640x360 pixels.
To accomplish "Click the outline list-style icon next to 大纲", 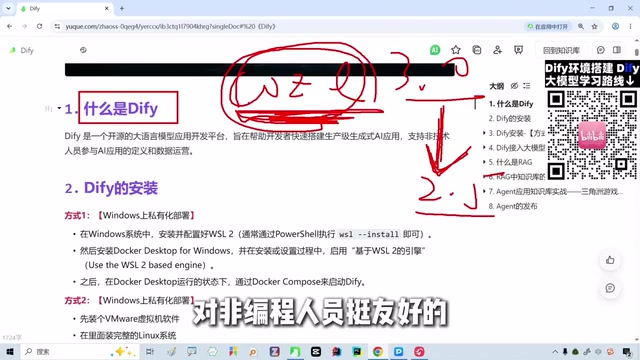I will [x=527, y=86].
